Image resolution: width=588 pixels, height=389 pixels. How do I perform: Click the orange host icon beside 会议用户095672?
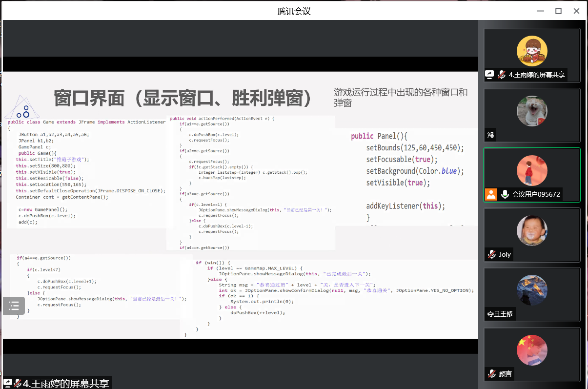(491, 194)
